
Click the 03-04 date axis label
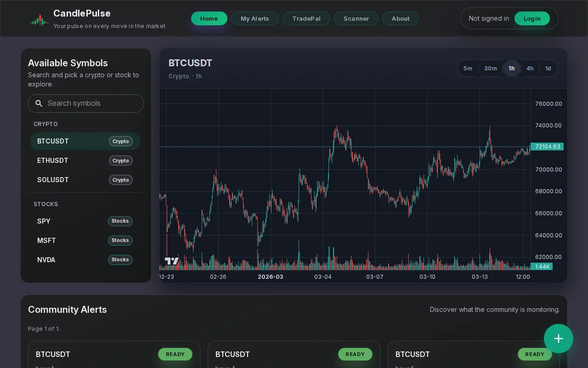(x=323, y=277)
